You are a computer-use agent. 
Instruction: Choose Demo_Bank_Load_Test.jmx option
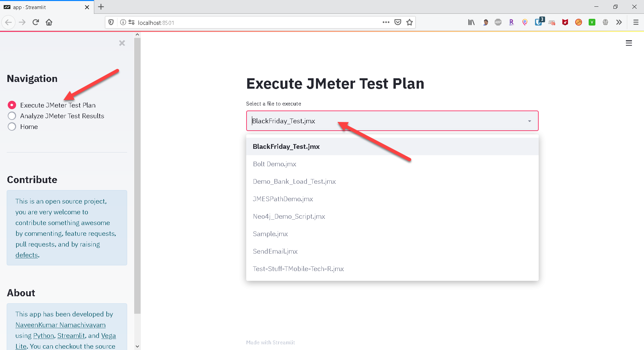(392, 181)
